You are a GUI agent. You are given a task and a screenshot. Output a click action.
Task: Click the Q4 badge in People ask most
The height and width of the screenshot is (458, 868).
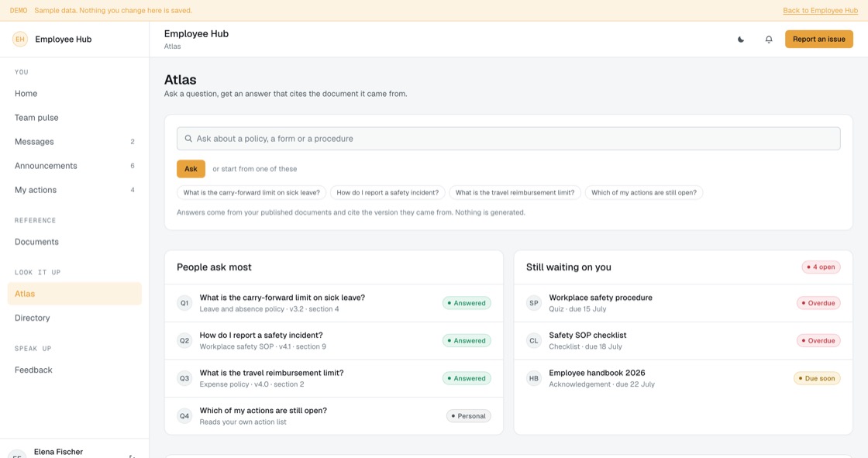pos(184,416)
